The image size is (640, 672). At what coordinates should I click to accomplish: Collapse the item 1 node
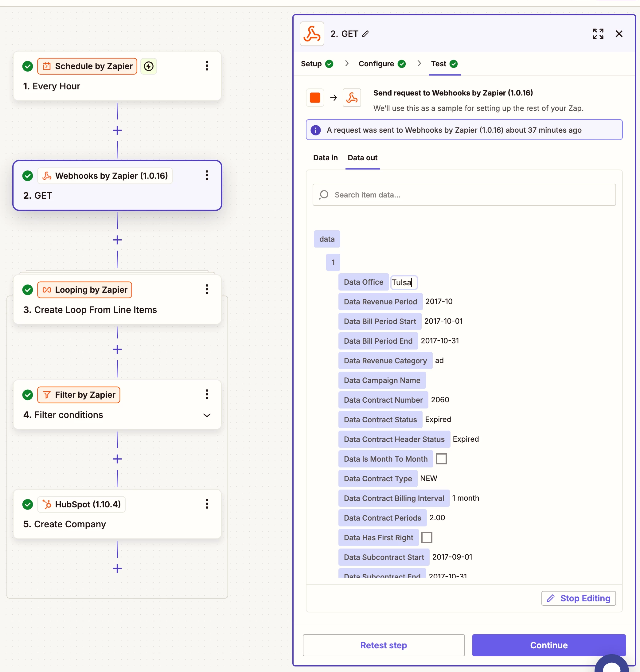[x=333, y=262]
